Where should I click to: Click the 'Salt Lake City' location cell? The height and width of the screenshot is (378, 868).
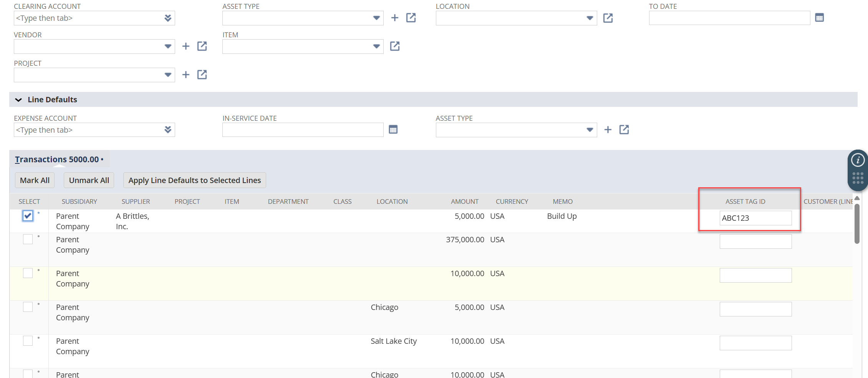point(394,341)
